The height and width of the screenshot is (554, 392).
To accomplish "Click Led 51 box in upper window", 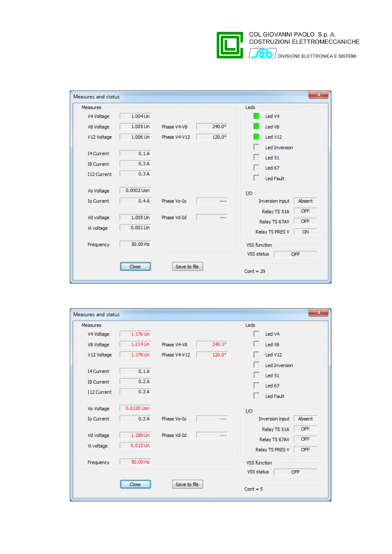I will [256, 157].
